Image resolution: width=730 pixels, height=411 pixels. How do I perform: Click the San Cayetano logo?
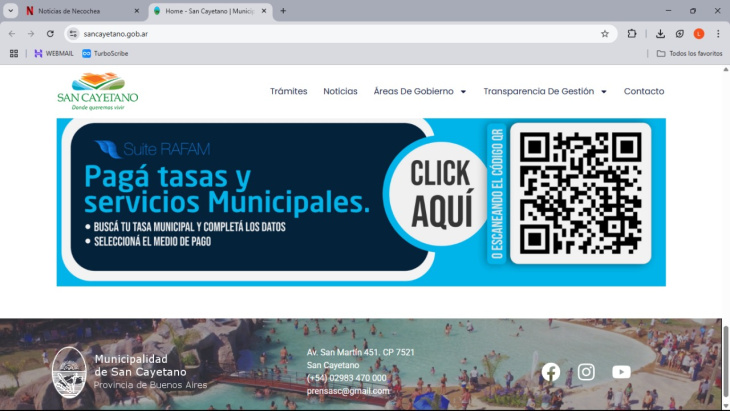(x=98, y=91)
